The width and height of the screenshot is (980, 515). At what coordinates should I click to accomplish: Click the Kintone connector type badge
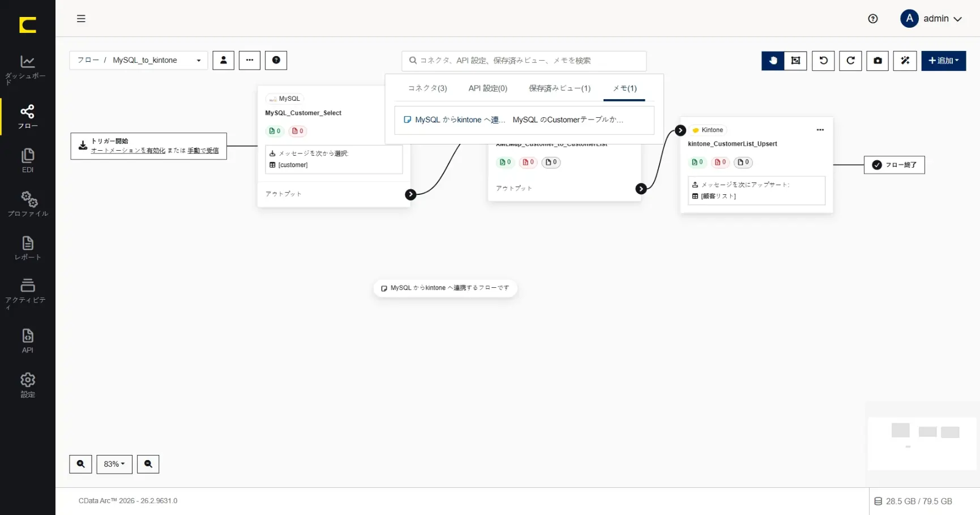[x=708, y=130]
